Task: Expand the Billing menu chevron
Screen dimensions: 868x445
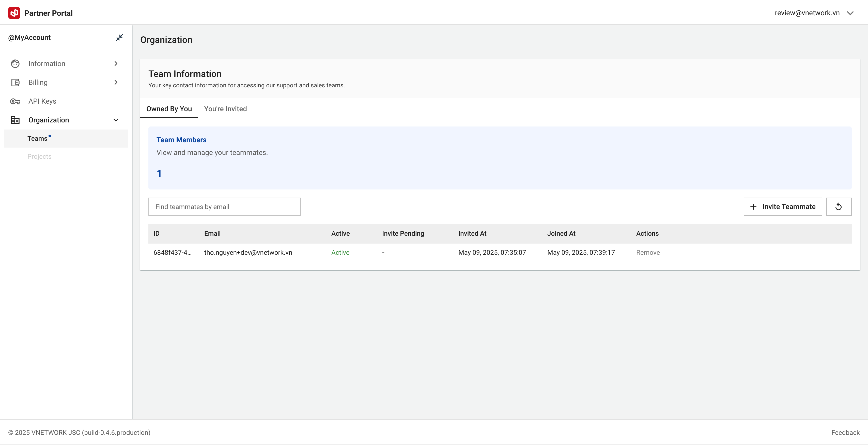Action: pyautogui.click(x=116, y=83)
